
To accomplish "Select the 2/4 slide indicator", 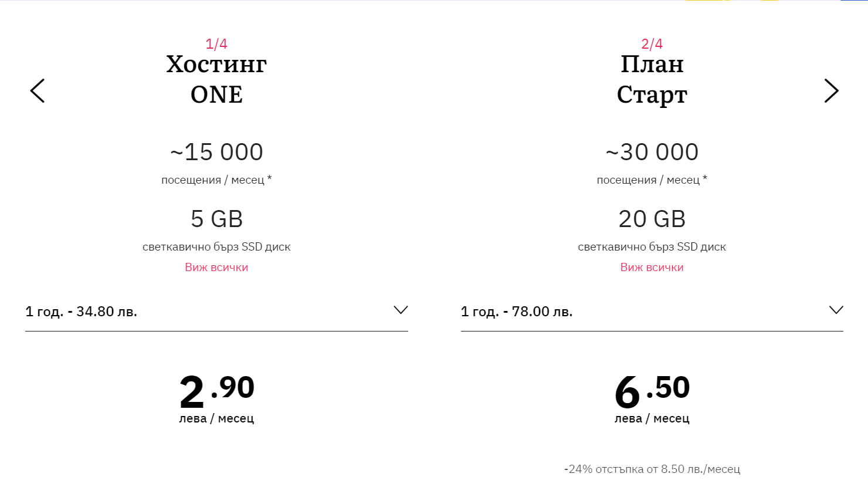I will [652, 44].
